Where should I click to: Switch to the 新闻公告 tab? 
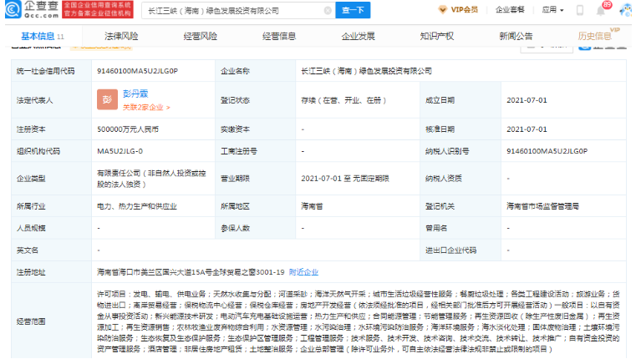click(x=516, y=37)
